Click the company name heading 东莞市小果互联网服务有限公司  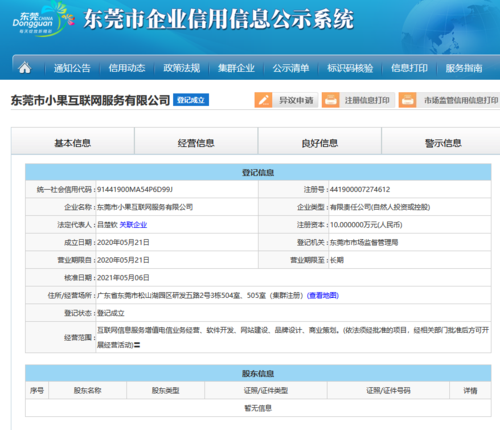click(90, 100)
